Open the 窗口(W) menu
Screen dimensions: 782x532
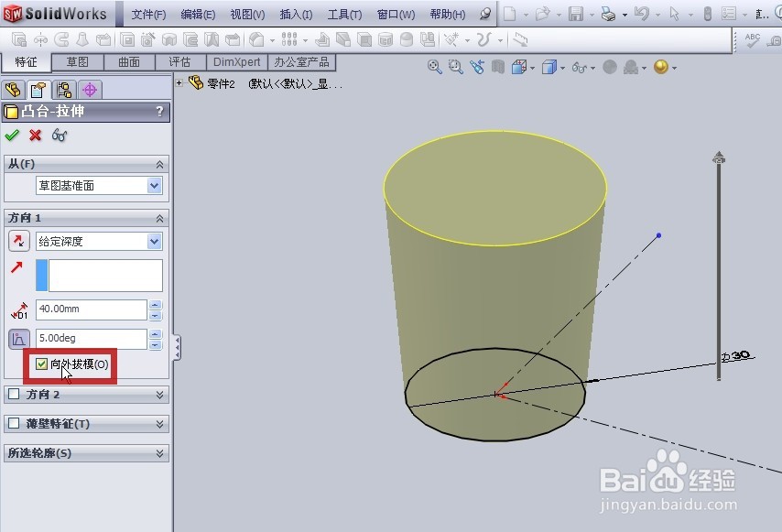tap(396, 15)
